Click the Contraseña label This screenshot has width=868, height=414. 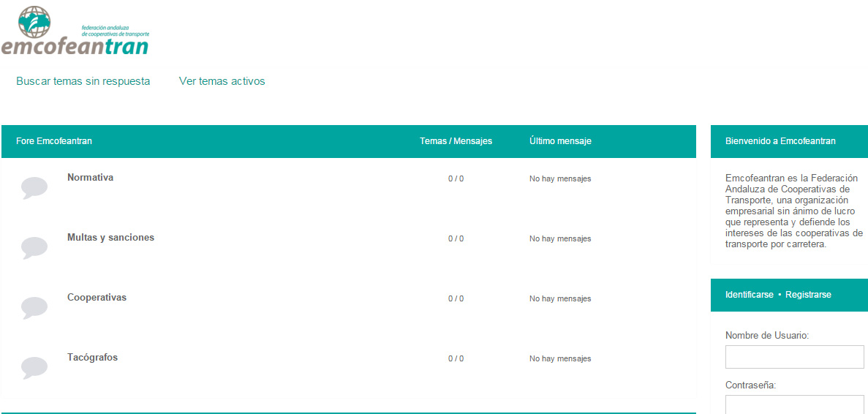point(751,385)
